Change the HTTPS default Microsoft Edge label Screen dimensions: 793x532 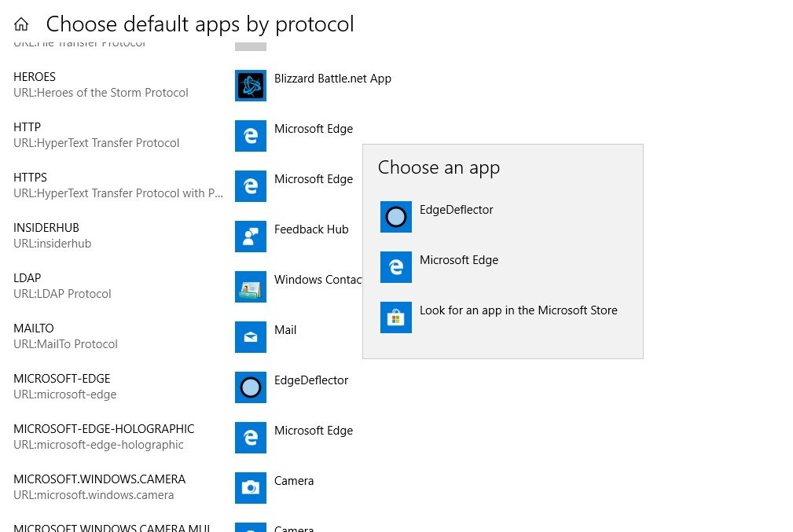[314, 179]
